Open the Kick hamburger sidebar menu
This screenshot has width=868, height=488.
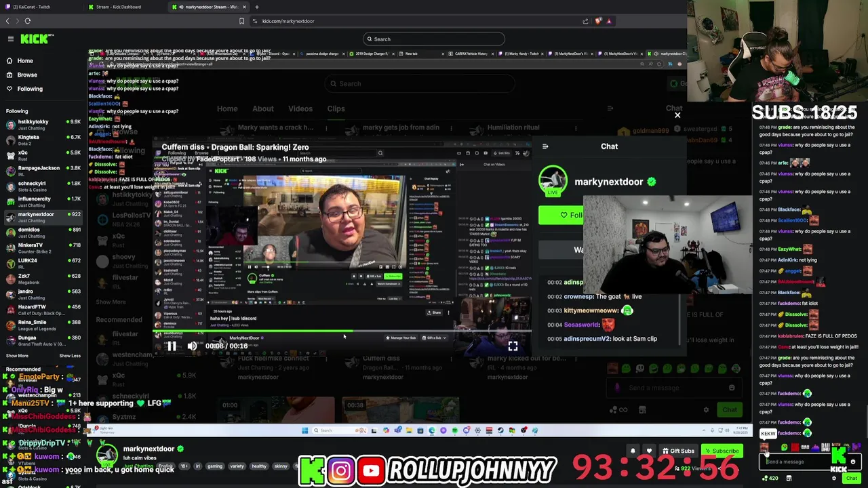10,39
